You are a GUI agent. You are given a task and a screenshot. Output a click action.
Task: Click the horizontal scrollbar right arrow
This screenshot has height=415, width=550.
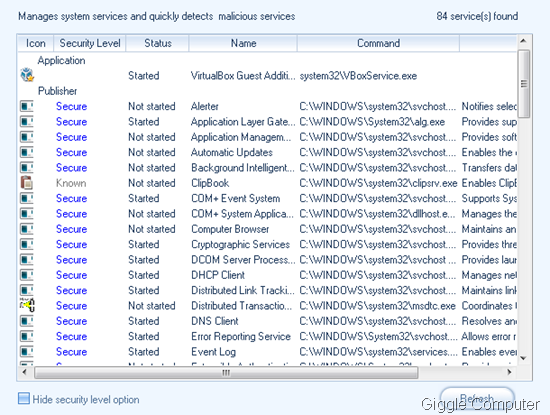510,372
